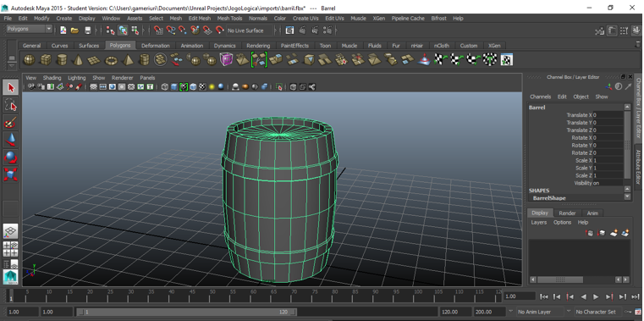Viewport: 644px width, 321px height.
Task: Select the Lasso selection tool
Action: 11,105
